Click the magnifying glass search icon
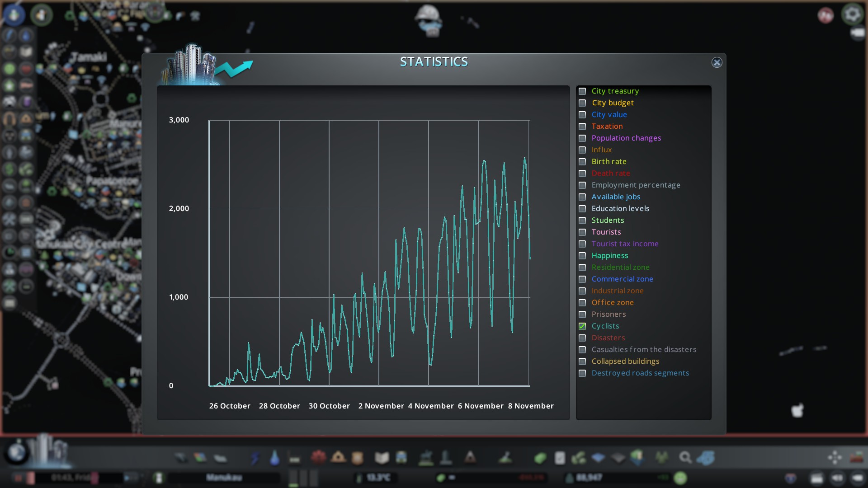868x488 pixels. (685, 458)
